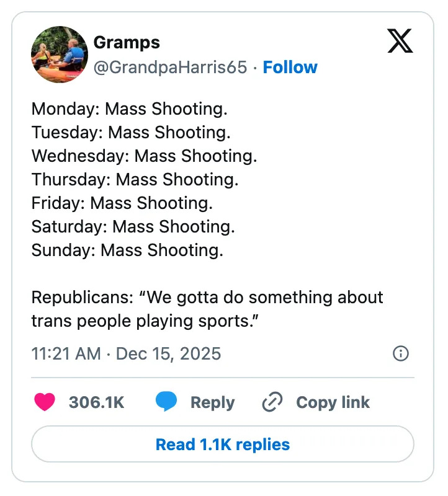Visit the @GrandpaHarris65 handle
This screenshot has width=448, height=496.
point(170,67)
